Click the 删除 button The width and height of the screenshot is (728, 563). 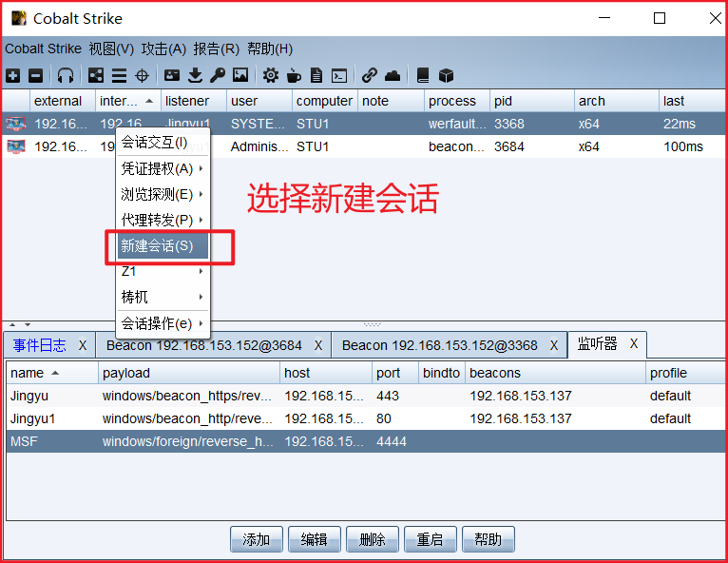373,539
